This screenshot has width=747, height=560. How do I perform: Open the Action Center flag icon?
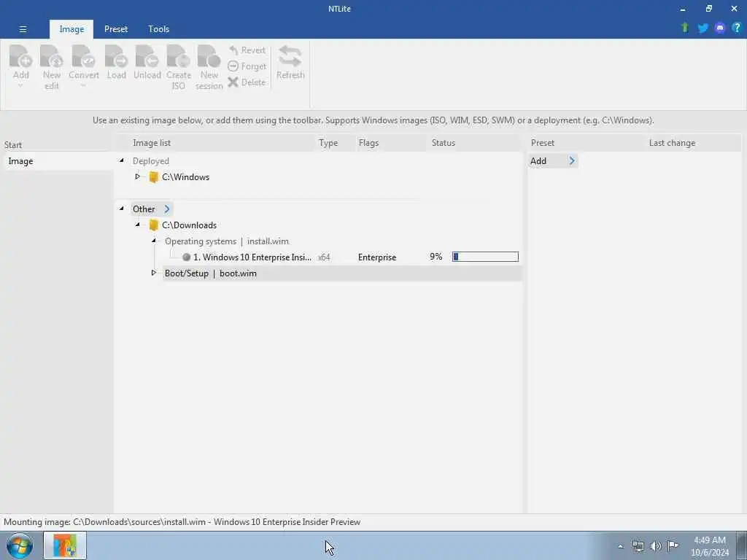coord(673,545)
